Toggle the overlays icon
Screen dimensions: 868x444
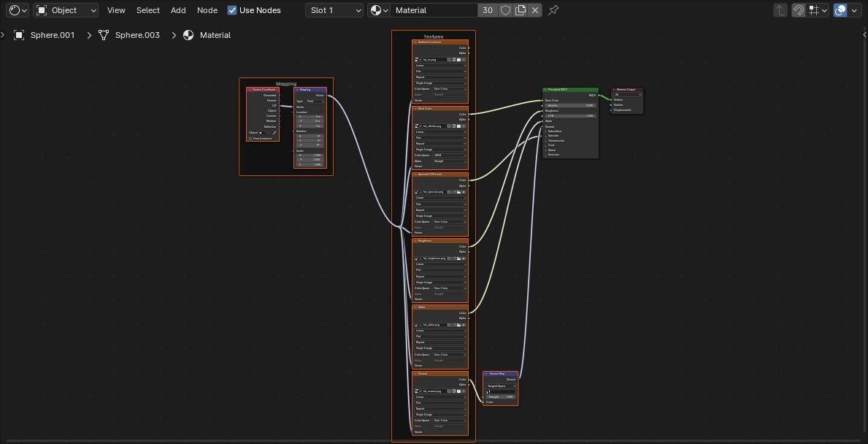tap(840, 10)
